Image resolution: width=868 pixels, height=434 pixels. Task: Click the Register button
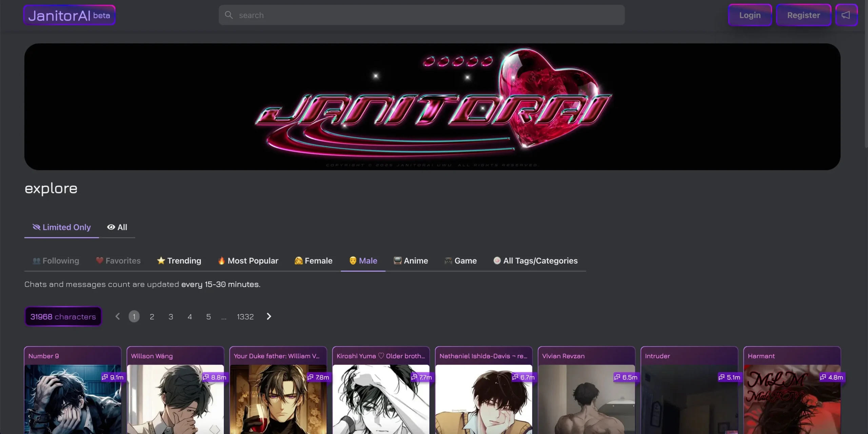click(803, 15)
